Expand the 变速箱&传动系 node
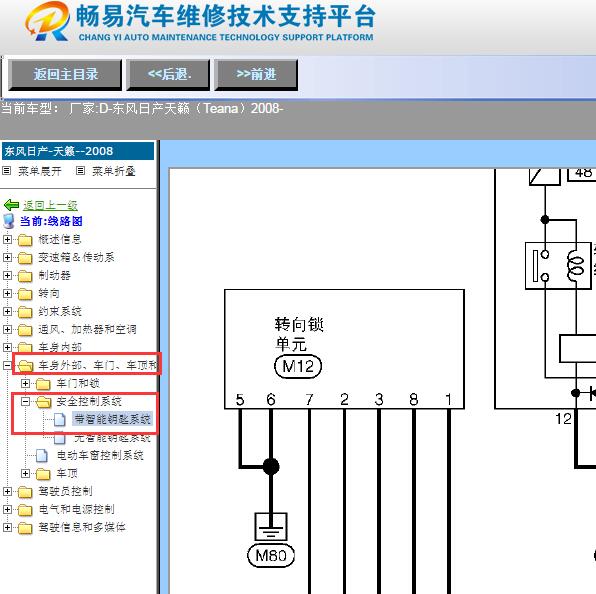This screenshot has width=596, height=594. 7,257
